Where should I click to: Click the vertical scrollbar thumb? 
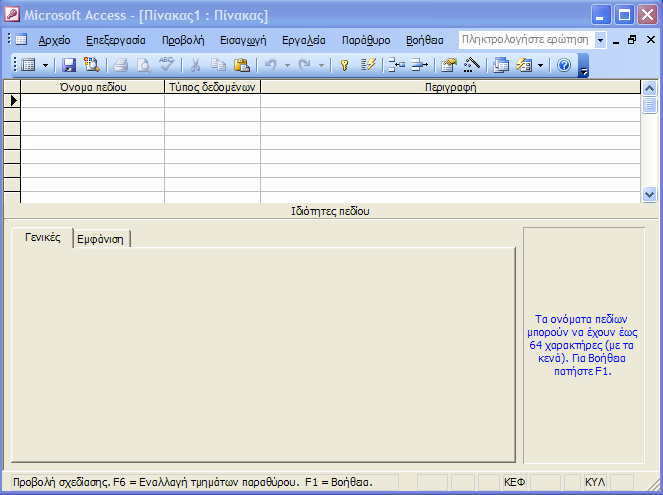click(649, 105)
